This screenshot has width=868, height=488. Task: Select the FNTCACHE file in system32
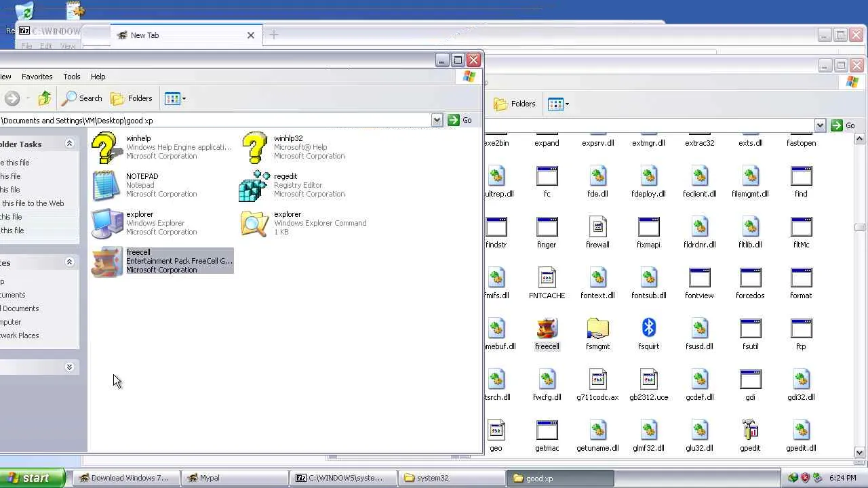click(x=547, y=284)
